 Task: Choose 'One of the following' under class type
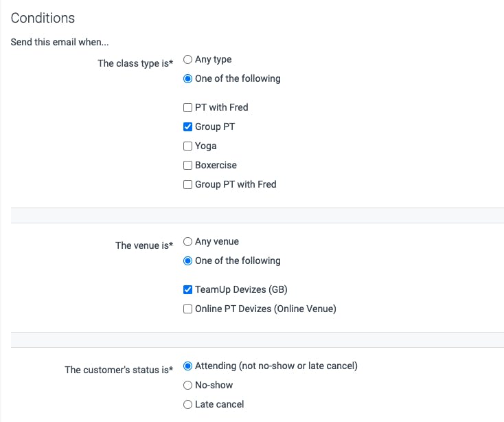tap(187, 79)
